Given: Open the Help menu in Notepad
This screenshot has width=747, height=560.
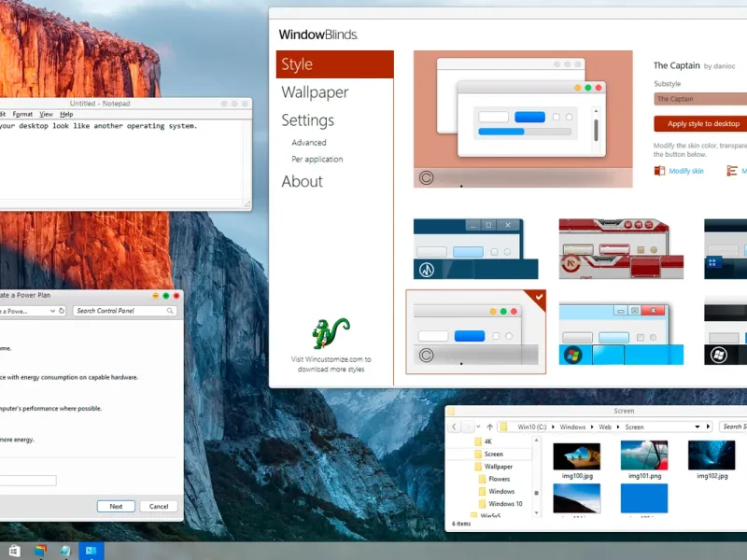Looking at the screenshot, I should click(66, 114).
